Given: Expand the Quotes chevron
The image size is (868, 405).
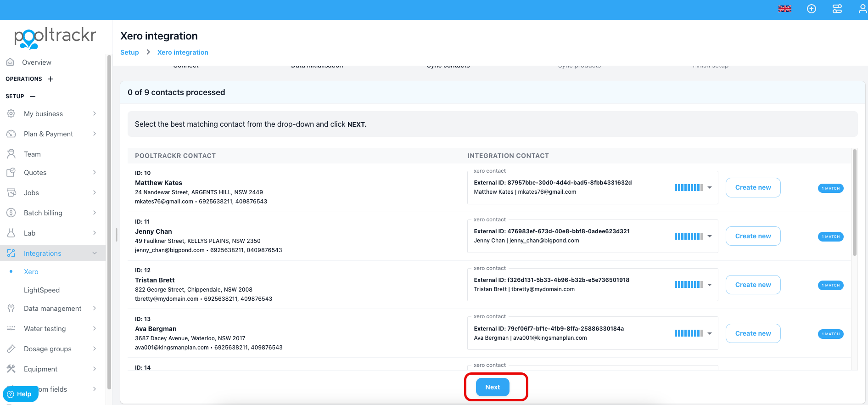Looking at the screenshot, I should coord(95,172).
